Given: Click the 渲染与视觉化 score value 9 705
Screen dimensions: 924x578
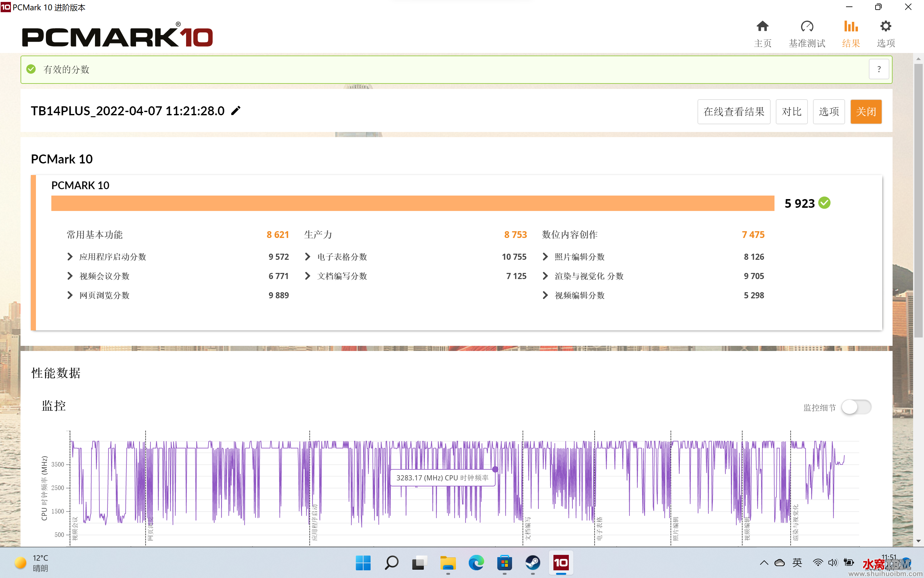Looking at the screenshot, I should click(x=754, y=276).
